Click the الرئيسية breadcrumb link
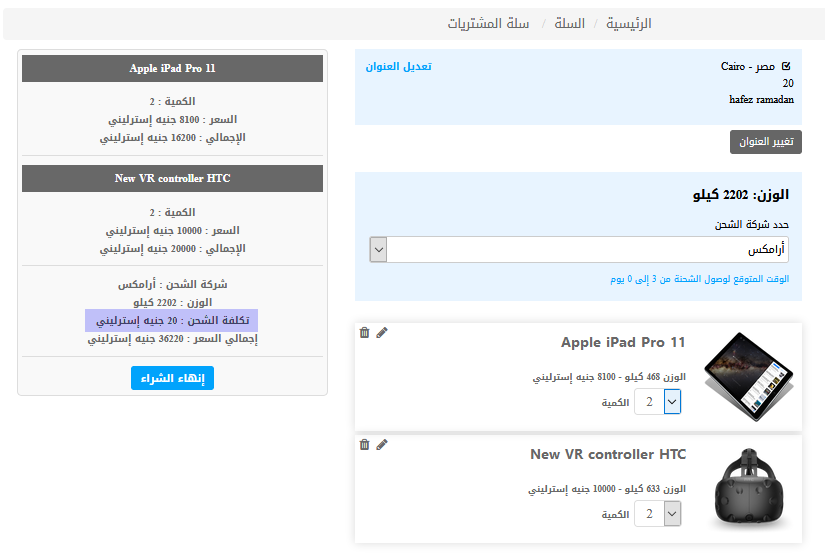 click(x=629, y=24)
